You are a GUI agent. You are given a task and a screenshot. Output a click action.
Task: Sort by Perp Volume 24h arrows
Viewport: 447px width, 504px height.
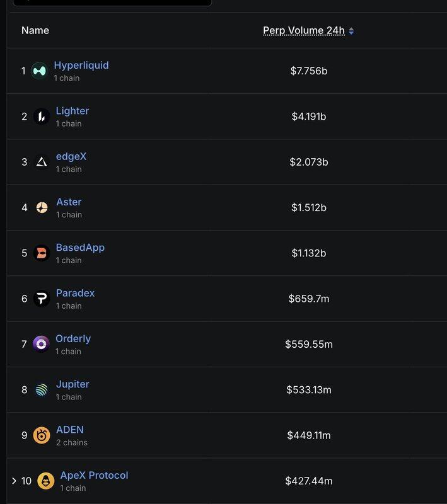click(352, 31)
